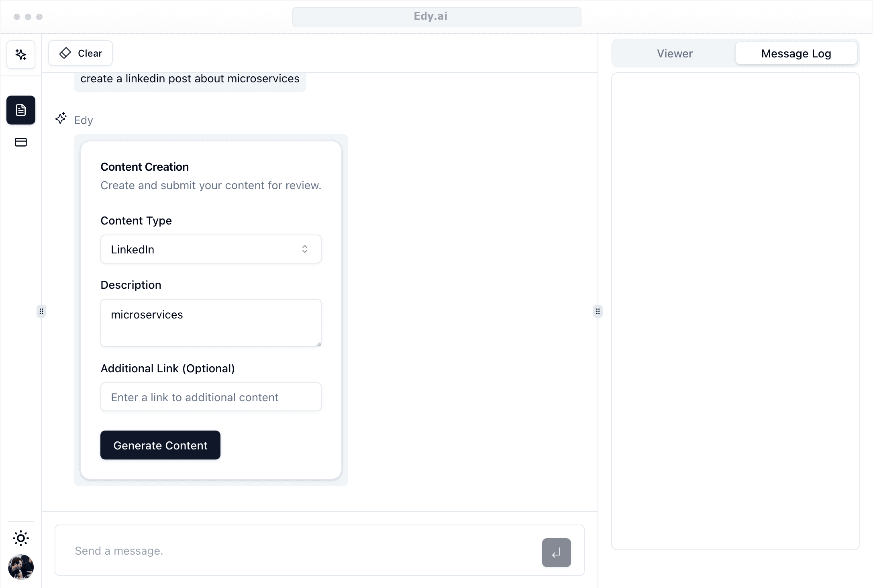The height and width of the screenshot is (588, 873).
Task: Open the user avatar profile picture
Action: tap(21, 567)
